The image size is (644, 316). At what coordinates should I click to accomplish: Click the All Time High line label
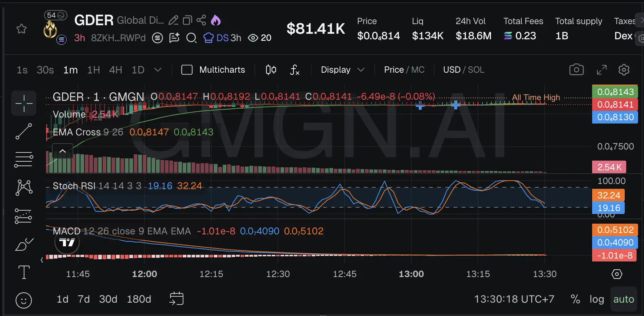[x=536, y=98]
